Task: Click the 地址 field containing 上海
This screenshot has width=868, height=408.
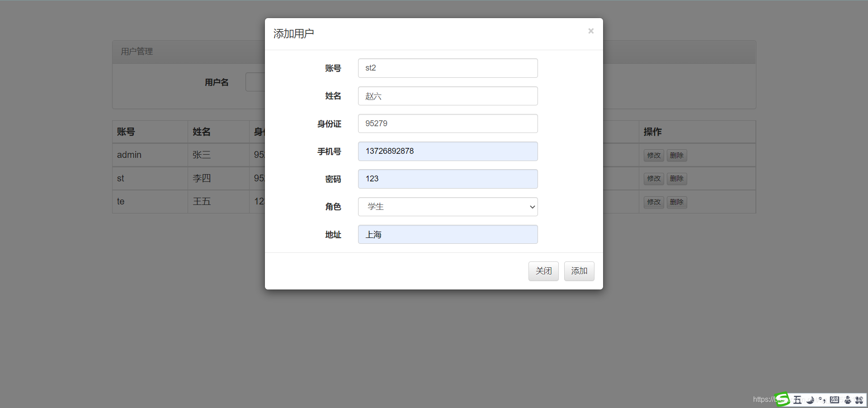Action: [x=447, y=234]
